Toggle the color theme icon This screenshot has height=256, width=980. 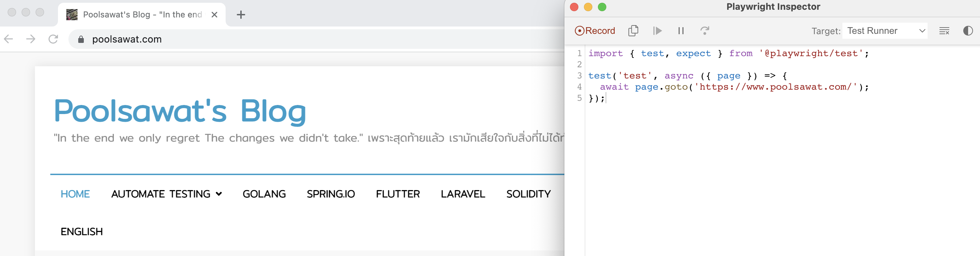(967, 31)
